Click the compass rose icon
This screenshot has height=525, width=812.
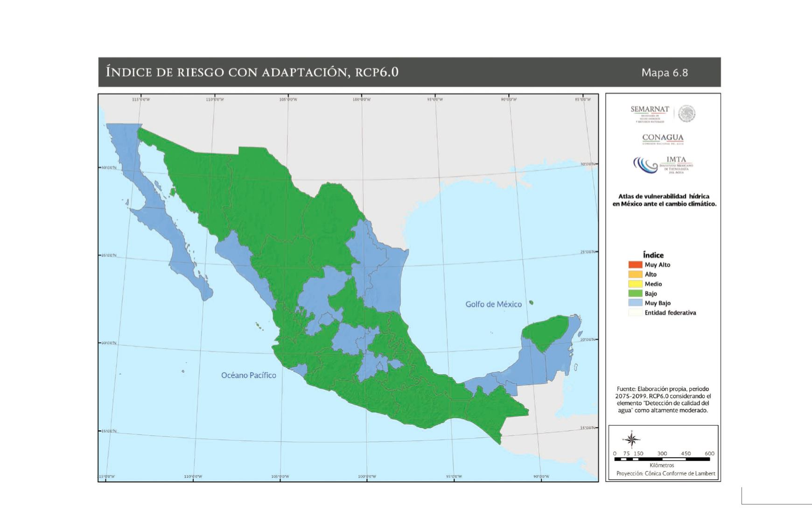coord(632,440)
